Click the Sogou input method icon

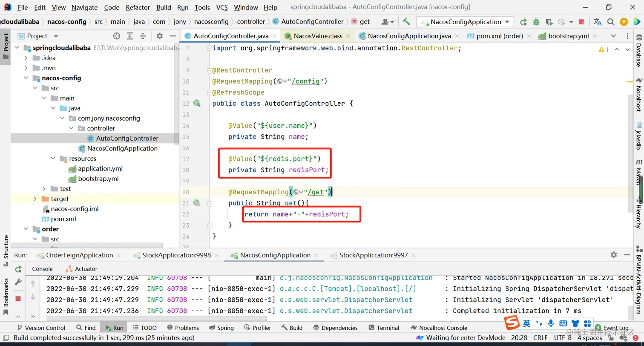pos(512,323)
